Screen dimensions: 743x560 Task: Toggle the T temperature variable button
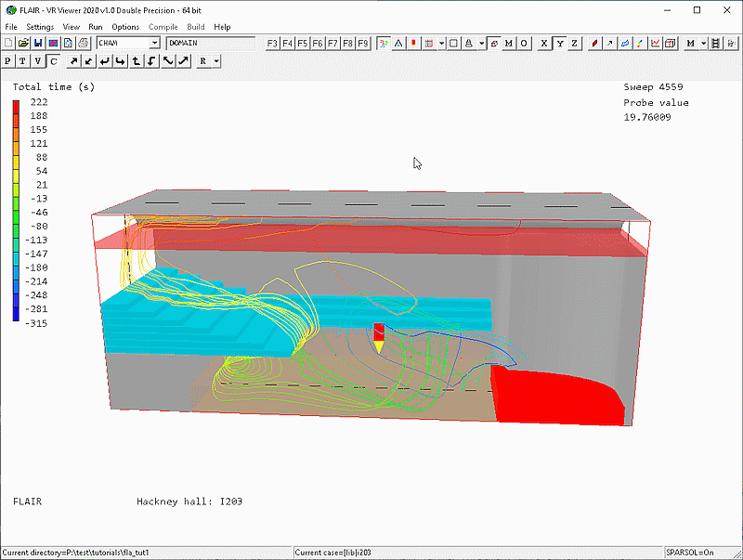tap(23, 61)
